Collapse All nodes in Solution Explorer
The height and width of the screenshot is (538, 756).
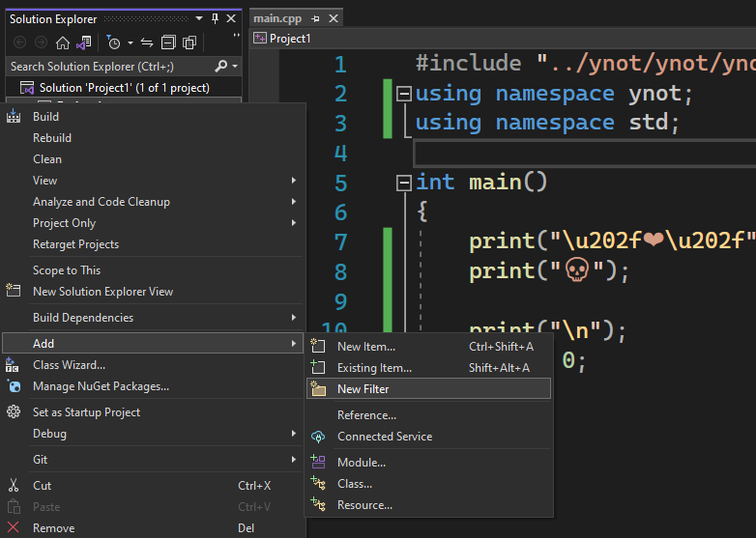tap(168, 42)
